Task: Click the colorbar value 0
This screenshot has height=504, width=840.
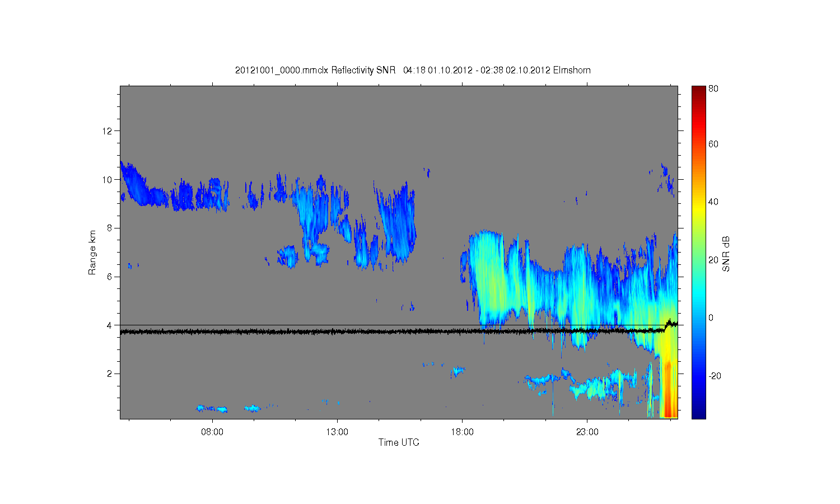Action: click(711, 318)
